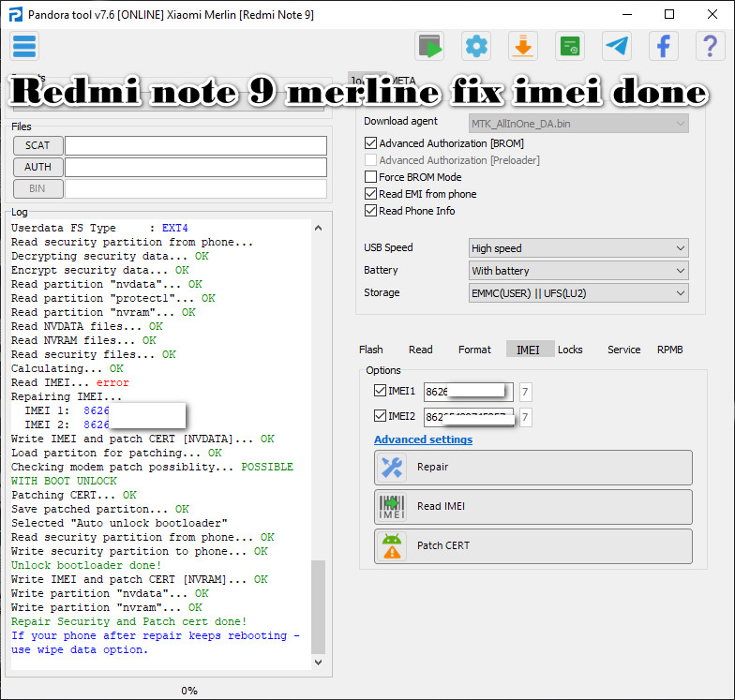Switch to the Read tab
The height and width of the screenshot is (700, 735).
420,350
